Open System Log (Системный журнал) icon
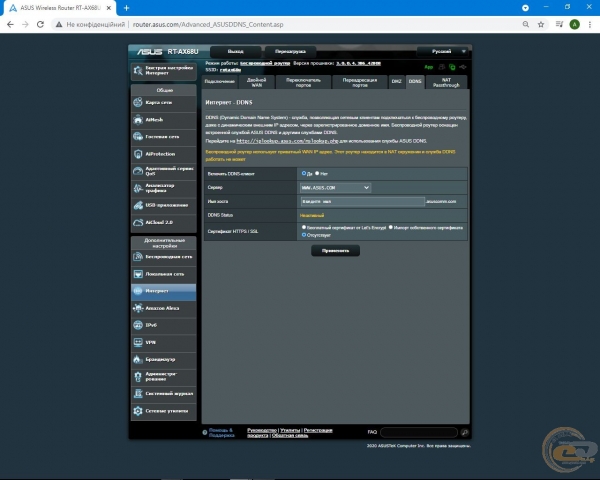 138,393
